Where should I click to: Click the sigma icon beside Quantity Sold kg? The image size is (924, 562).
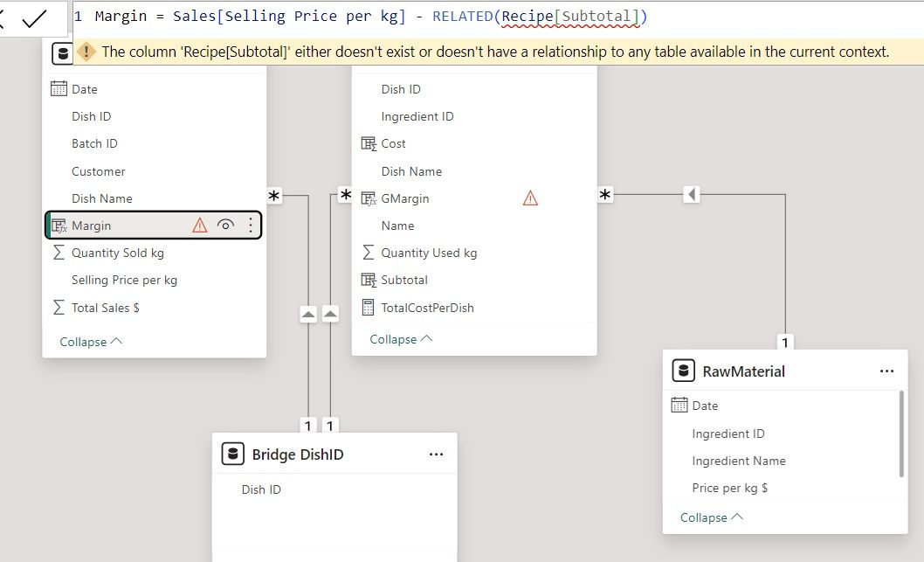click(x=59, y=253)
